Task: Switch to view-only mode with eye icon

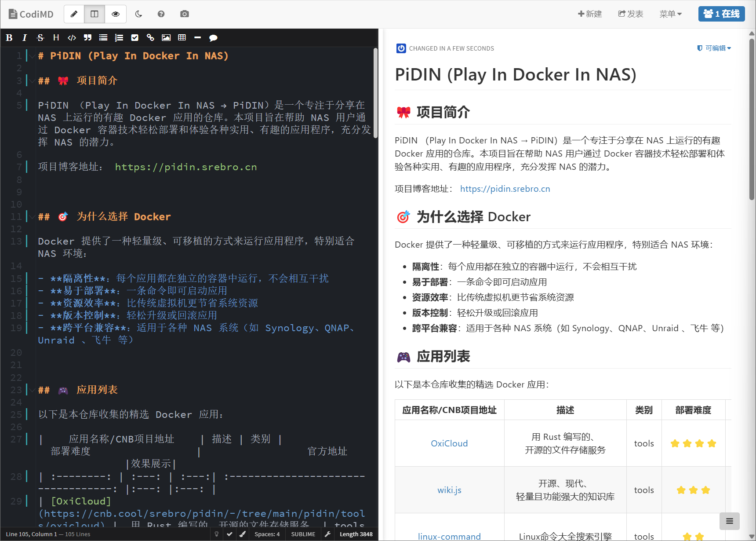Action: [x=116, y=14]
